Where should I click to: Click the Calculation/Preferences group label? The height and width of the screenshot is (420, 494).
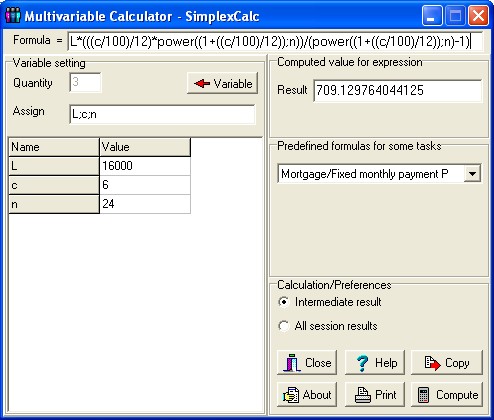click(x=334, y=285)
